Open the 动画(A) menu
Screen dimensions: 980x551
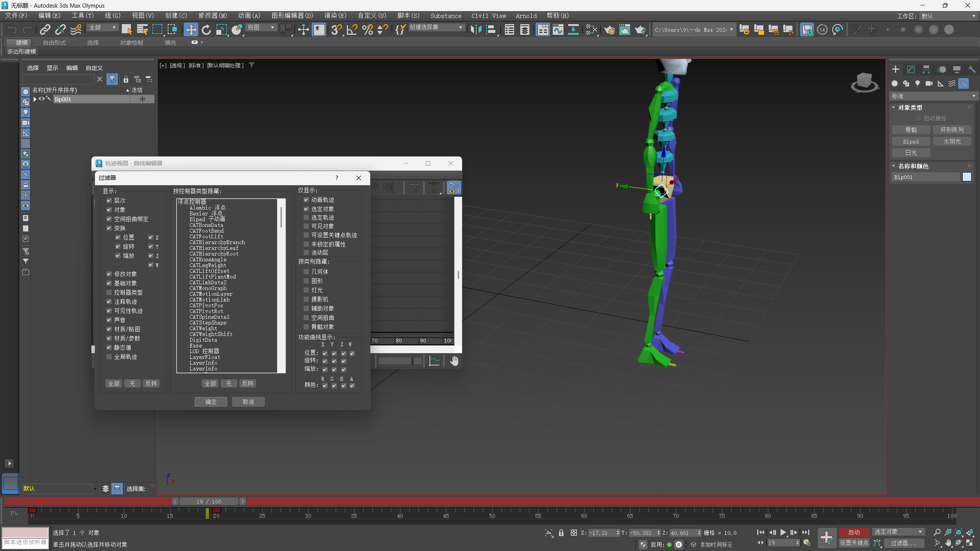[x=249, y=16]
